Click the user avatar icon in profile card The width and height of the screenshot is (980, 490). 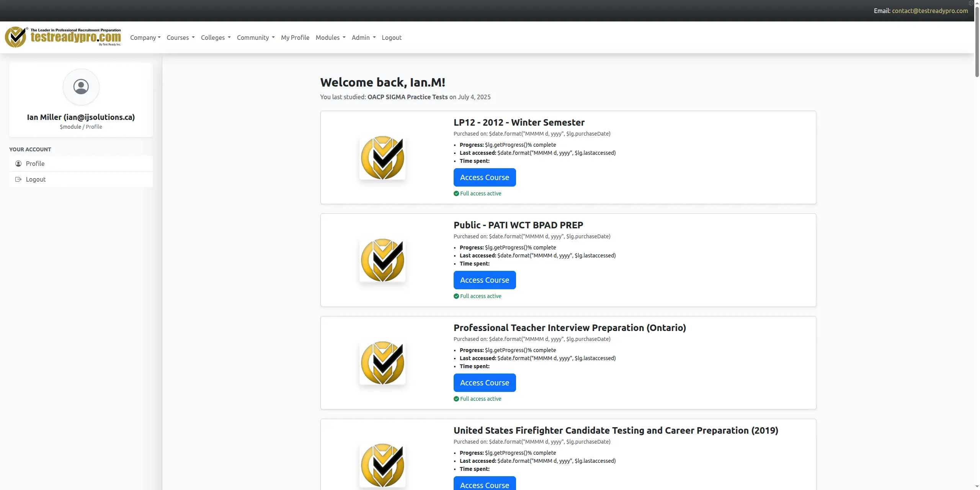coord(81,87)
